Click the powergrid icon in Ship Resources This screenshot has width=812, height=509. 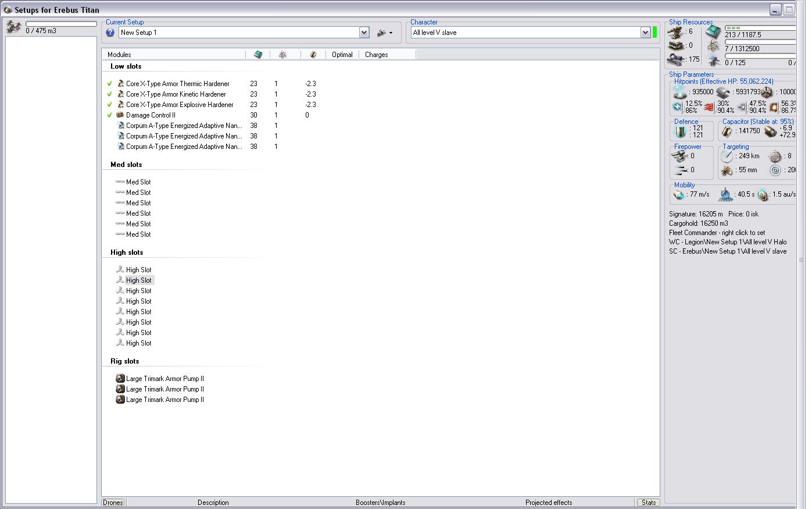pos(714,45)
